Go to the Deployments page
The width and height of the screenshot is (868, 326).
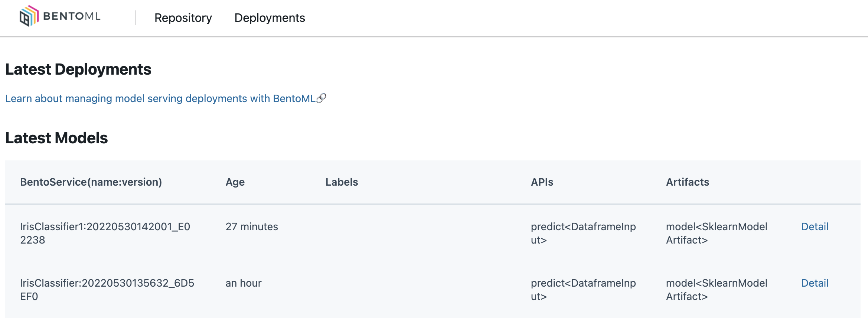pyautogui.click(x=270, y=18)
